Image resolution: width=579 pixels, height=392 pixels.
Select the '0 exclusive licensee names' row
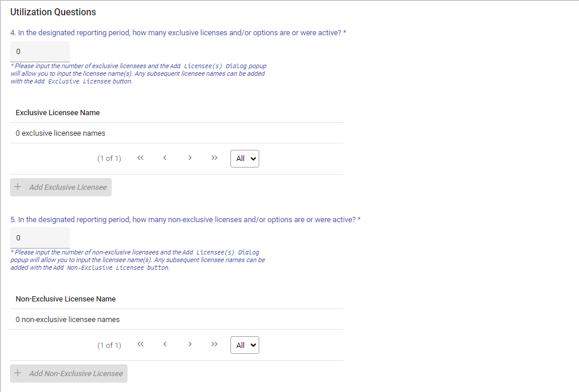(61, 133)
